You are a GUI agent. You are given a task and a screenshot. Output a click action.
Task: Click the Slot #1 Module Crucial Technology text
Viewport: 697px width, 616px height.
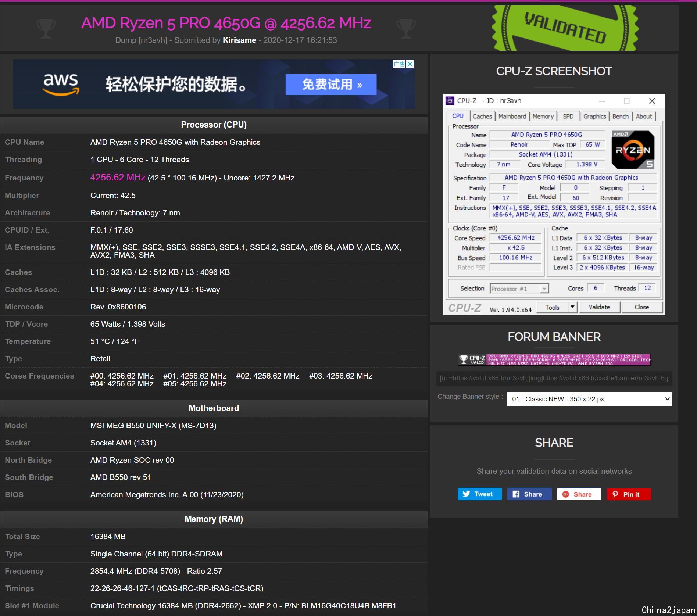click(243, 606)
